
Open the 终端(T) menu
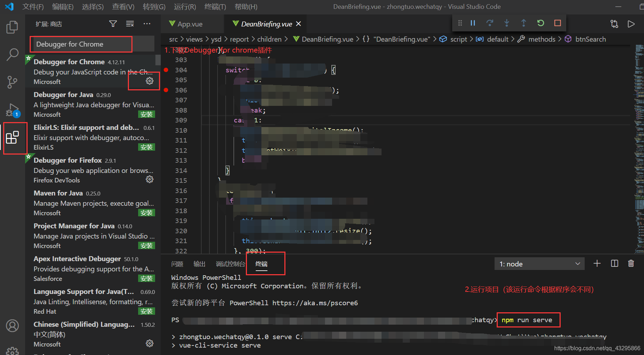(x=215, y=7)
